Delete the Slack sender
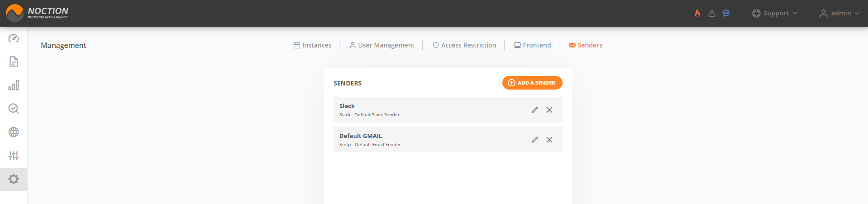Screen dimensions: 868x204 [x=549, y=110]
